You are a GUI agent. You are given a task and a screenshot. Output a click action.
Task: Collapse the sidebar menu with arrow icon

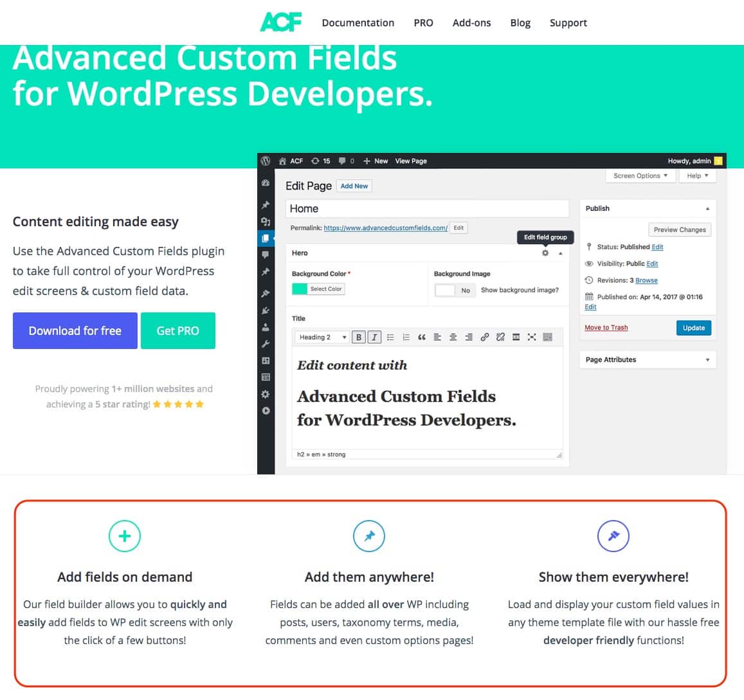tap(266, 411)
